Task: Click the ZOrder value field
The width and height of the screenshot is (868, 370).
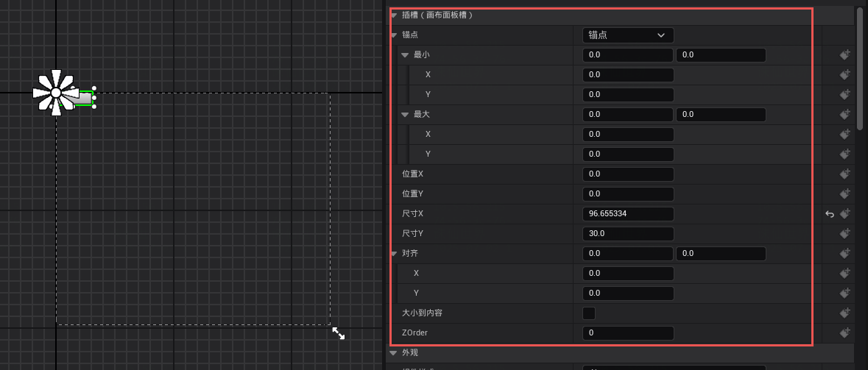Action: tap(628, 333)
